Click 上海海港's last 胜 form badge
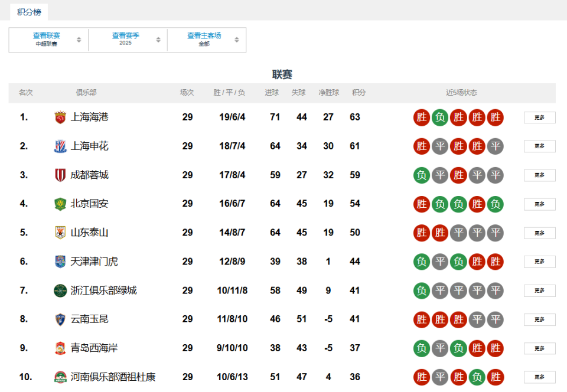This screenshot has height=392, width=567. click(x=496, y=117)
